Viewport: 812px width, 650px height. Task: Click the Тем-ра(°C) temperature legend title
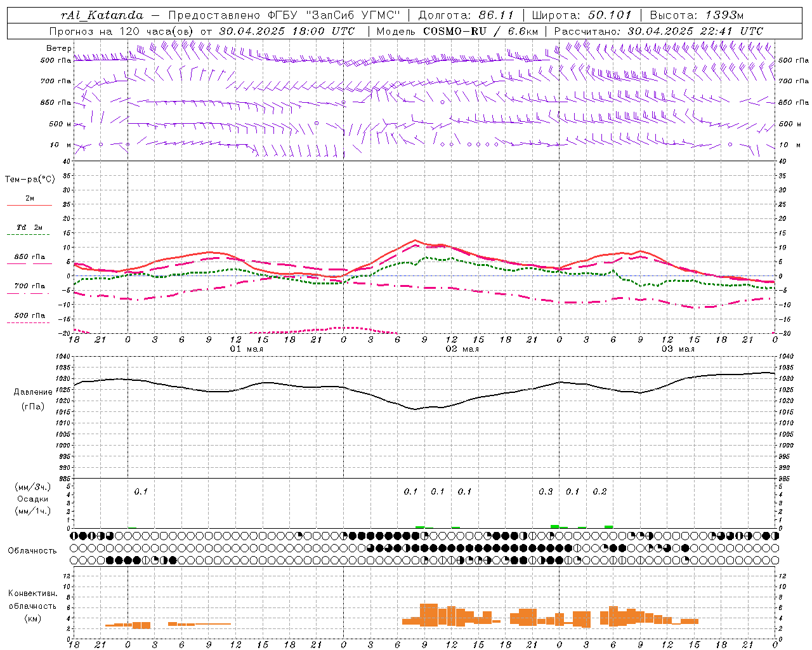30,179
